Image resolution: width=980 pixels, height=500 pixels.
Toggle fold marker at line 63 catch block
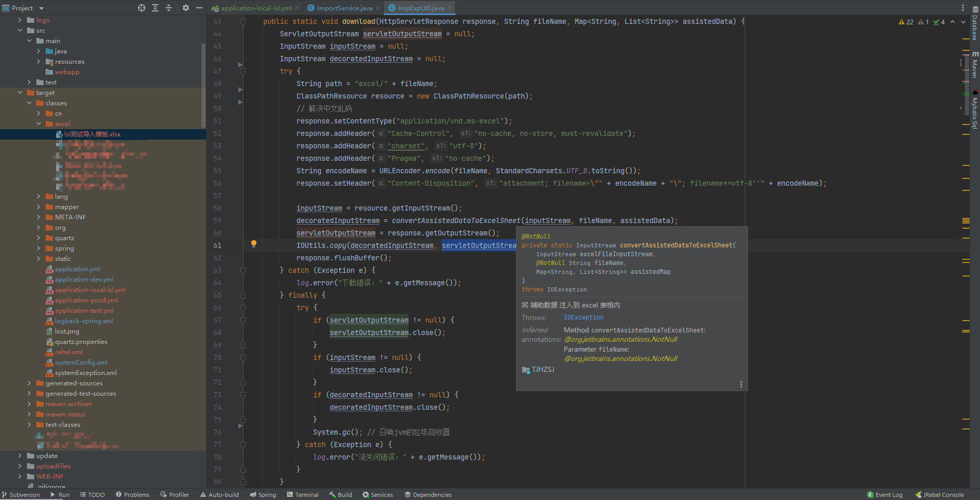(243, 270)
